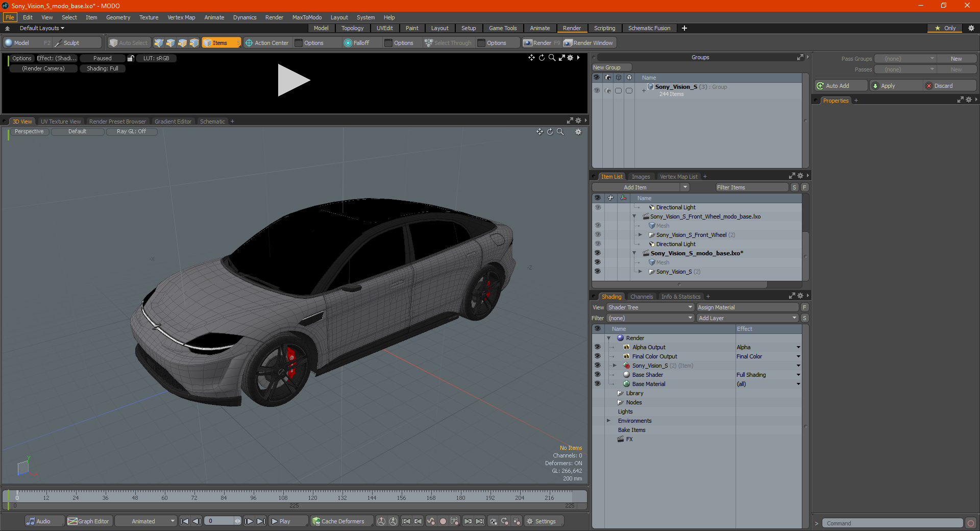
Task: Click the Discard button
Action: coord(950,86)
